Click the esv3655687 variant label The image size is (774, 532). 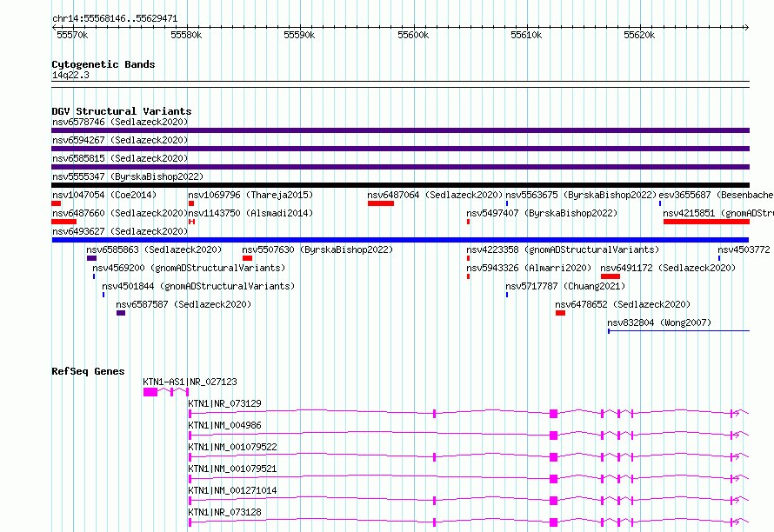coord(717,195)
